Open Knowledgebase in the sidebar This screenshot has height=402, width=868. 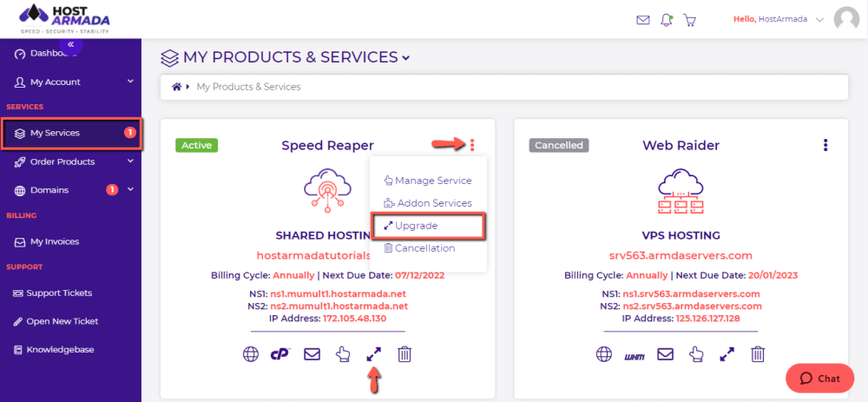point(54,349)
